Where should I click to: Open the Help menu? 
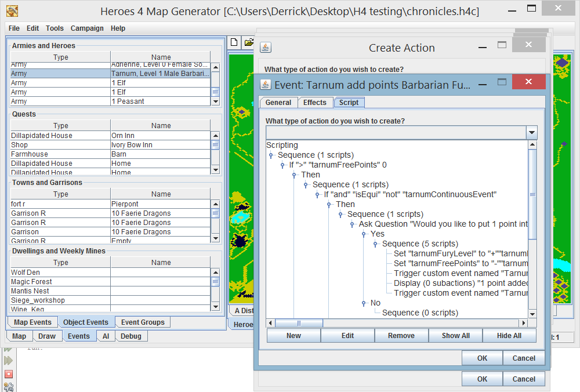click(118, 28)
